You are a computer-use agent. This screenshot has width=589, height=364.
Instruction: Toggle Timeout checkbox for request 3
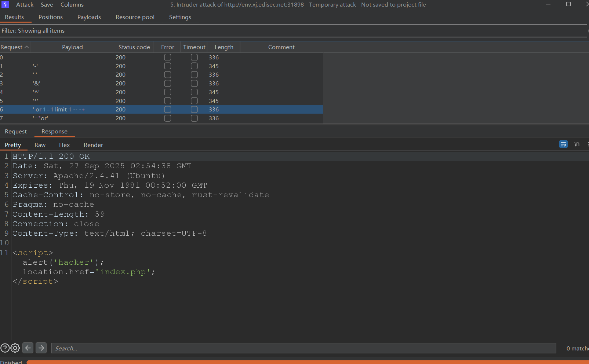point(194,84)
